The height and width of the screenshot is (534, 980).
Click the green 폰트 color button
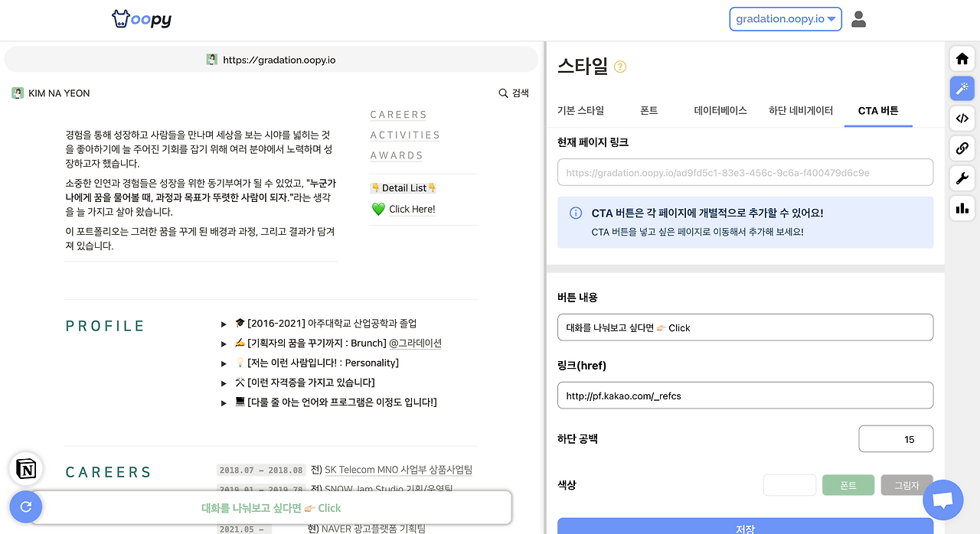point(848,484)
